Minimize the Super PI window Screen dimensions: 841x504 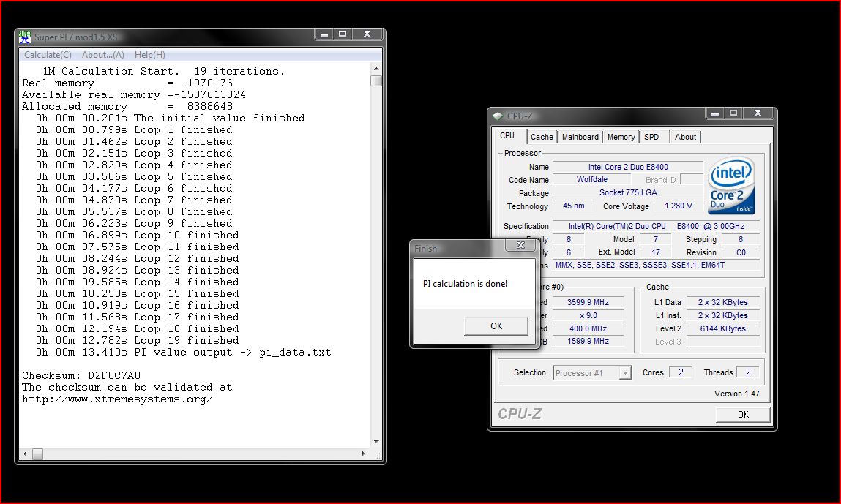tap(324, 34)
